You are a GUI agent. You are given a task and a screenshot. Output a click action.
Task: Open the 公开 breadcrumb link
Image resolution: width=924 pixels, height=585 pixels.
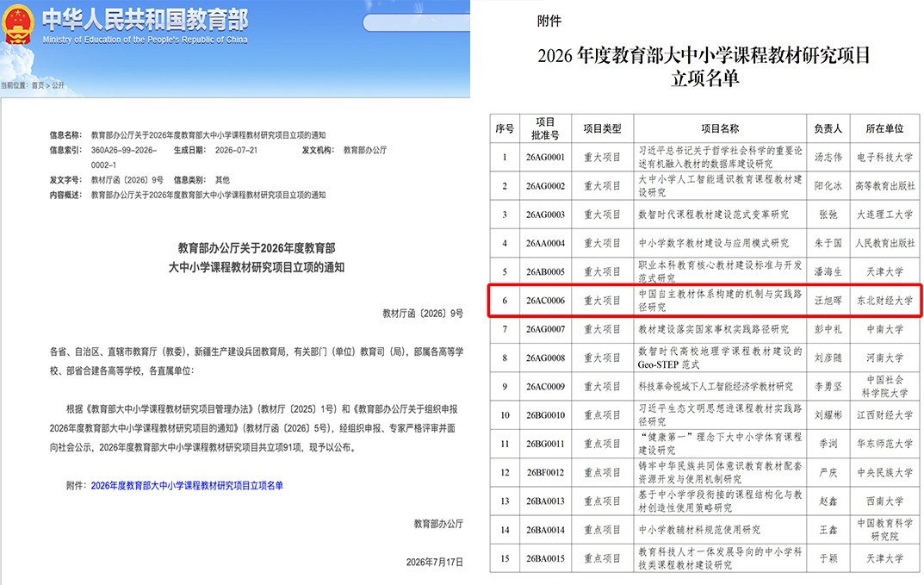click(58, 85)
